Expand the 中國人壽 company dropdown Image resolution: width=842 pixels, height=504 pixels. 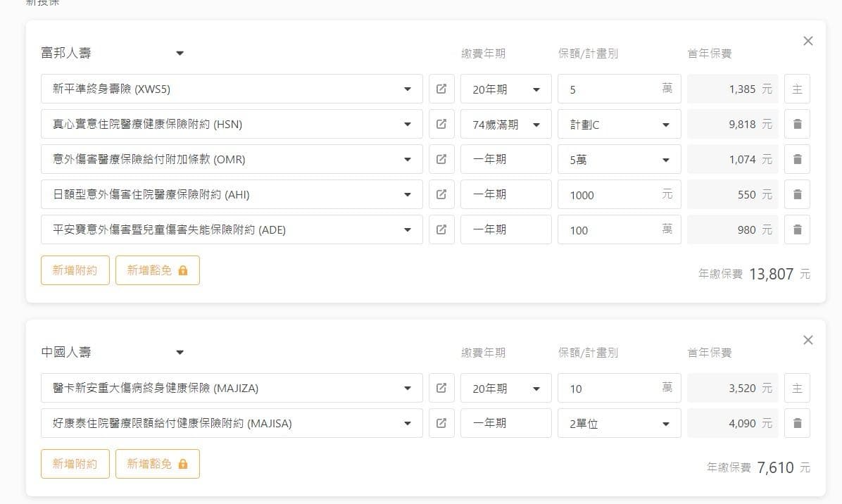coord(113,352)
